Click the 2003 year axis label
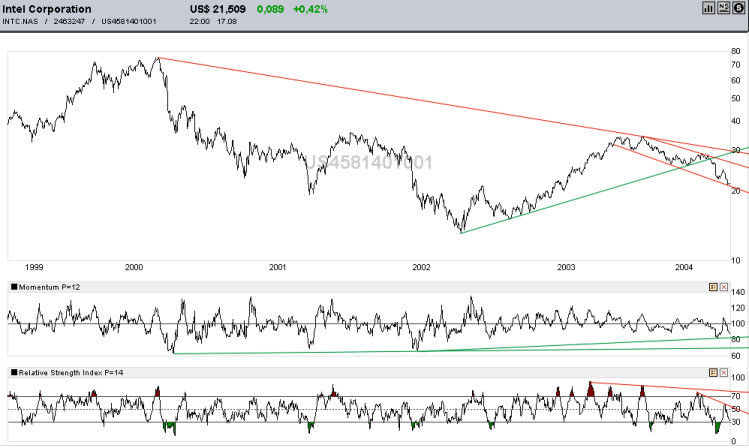 point(566,267)
